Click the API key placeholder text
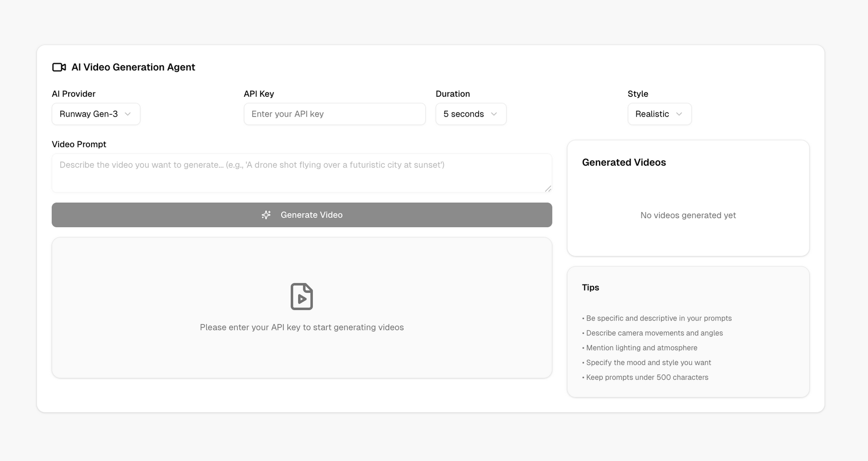The width and height of the screenshot is (868, 461). (287, 114)
